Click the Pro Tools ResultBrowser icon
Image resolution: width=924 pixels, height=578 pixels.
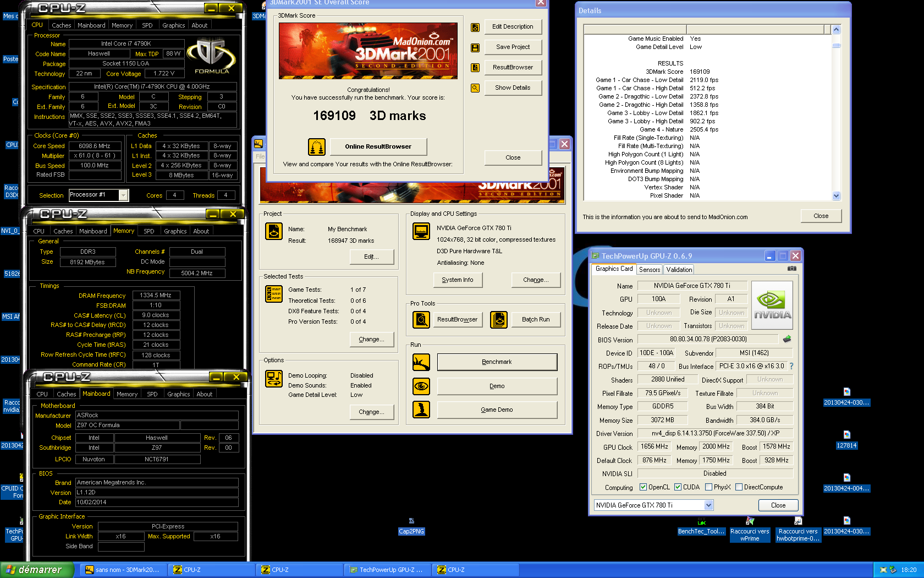tap(421, 319)
